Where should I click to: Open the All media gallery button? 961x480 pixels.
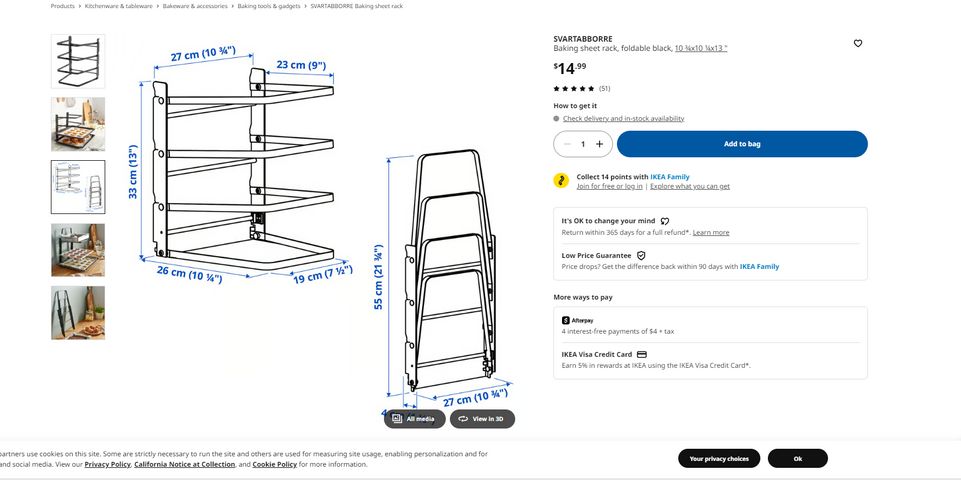pos(415,419)
